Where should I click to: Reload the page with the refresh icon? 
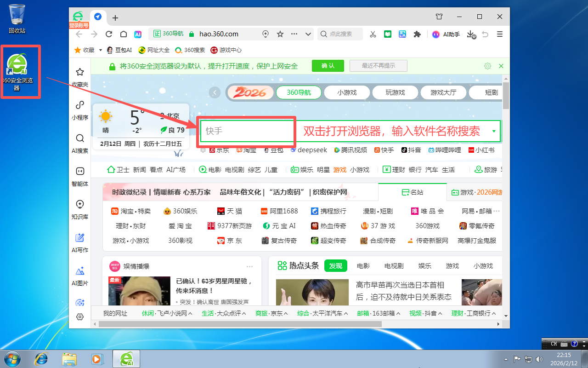click(x=109, y=34)
